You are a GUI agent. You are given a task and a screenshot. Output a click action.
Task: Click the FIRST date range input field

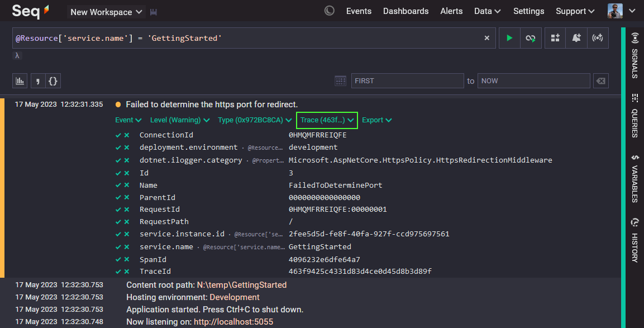pos(407,81)
